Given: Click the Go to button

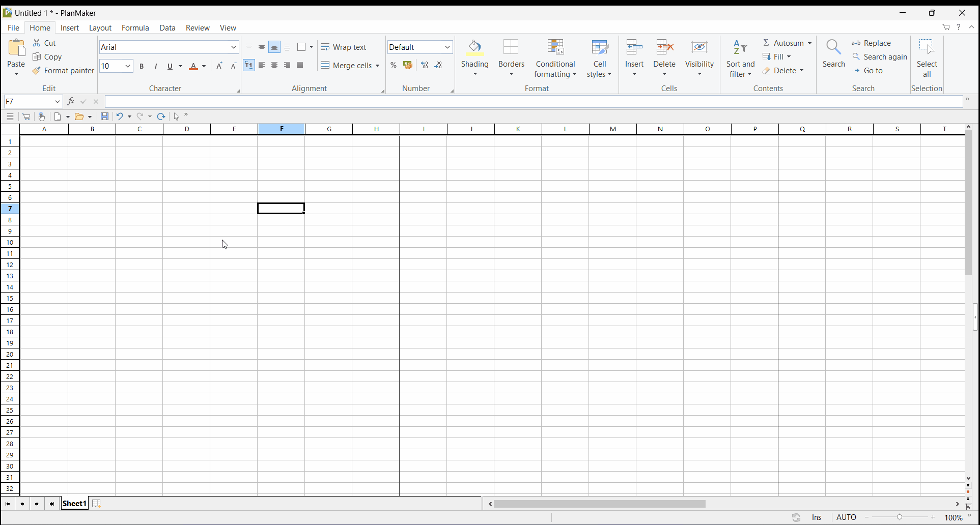Looking at the screenshot, I should click(x=868, y=71).
